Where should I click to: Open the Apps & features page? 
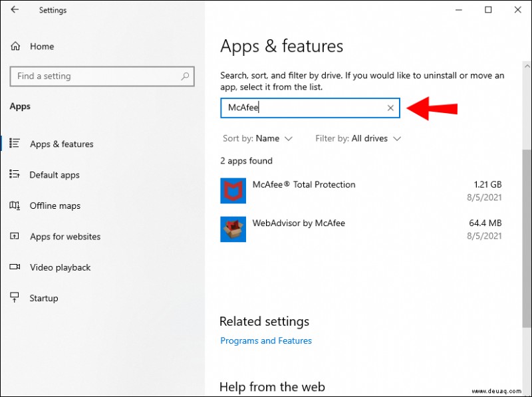coord(61,144)
